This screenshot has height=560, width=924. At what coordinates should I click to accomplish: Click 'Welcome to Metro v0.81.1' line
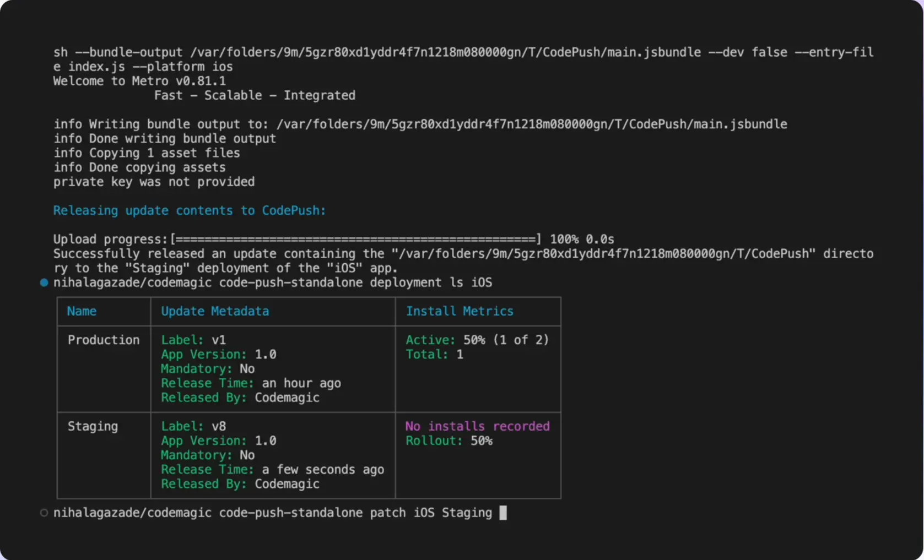(x=139, y=81)
